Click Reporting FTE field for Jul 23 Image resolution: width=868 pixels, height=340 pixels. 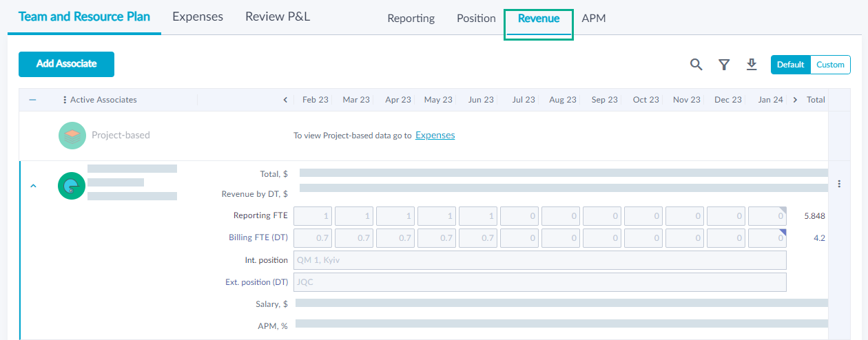[x=520, y=215]
